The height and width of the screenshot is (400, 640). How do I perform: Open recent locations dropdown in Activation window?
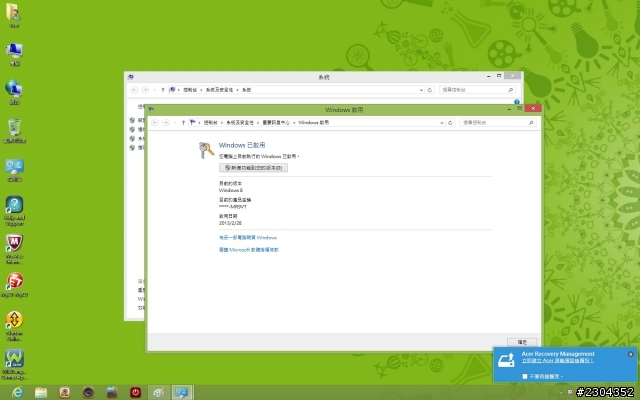tap(175, 122)
